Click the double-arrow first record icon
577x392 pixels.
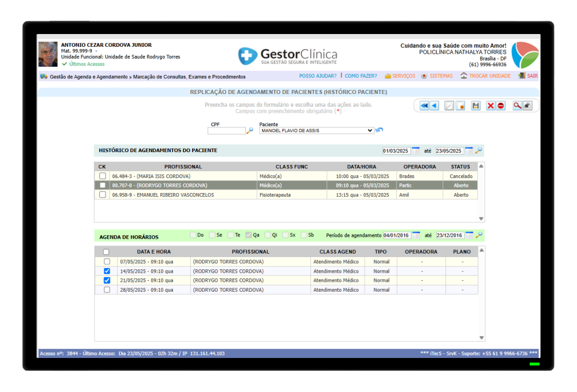(x=424, y=106)
